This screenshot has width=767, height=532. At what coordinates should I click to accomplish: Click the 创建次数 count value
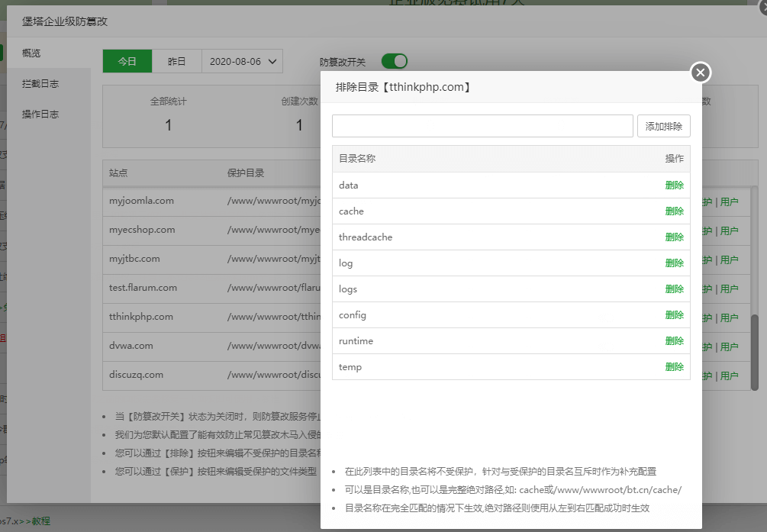point(299,125)
